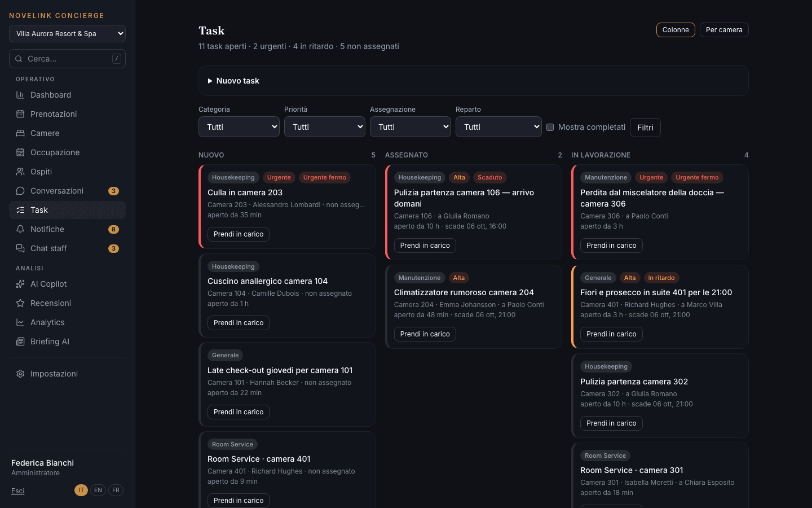Image resolution: width=812 pixels, height=508 pixels.
Task: Go to Conversazioni in the sidebar
Action: pyautogui.click(x=67, y=191)
